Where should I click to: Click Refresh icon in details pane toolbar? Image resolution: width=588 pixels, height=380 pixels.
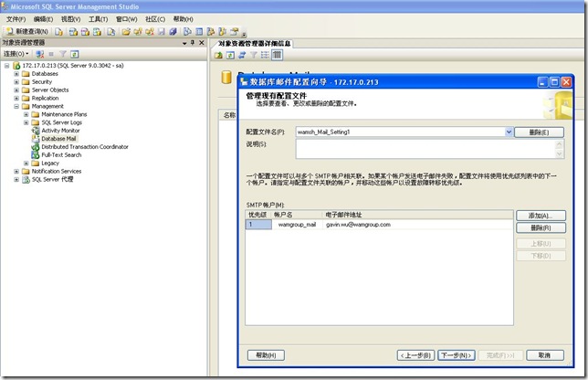point(230,55)
